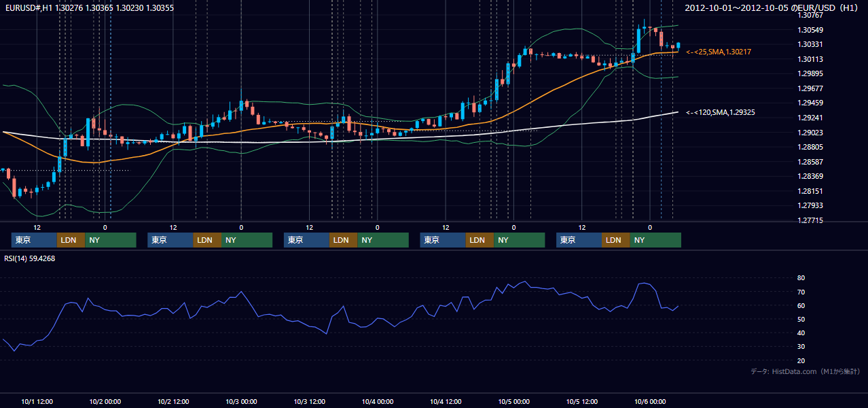Select RSI scale level 40
The image size is (868, 408).
(801, 333)
